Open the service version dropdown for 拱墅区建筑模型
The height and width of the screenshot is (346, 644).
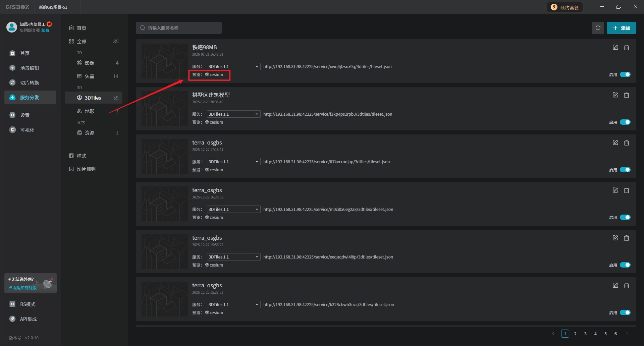pyautogui.click(x=233, y=114)
